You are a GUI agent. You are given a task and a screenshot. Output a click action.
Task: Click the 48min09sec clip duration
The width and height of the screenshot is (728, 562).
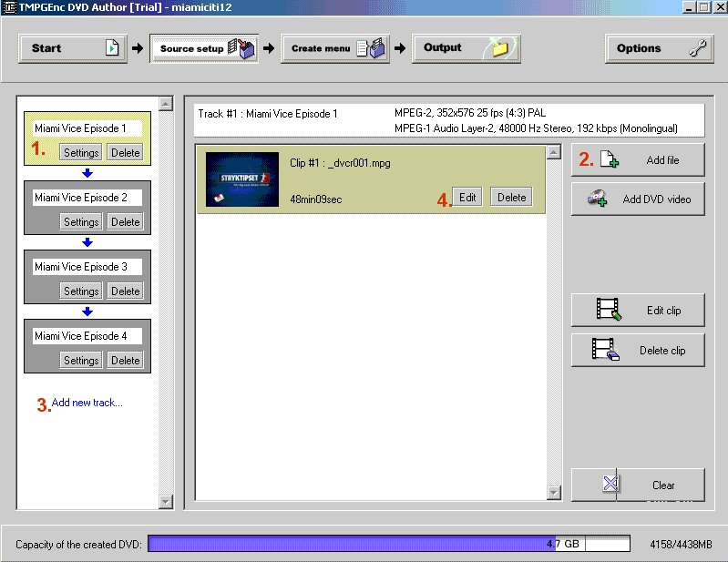316,199
